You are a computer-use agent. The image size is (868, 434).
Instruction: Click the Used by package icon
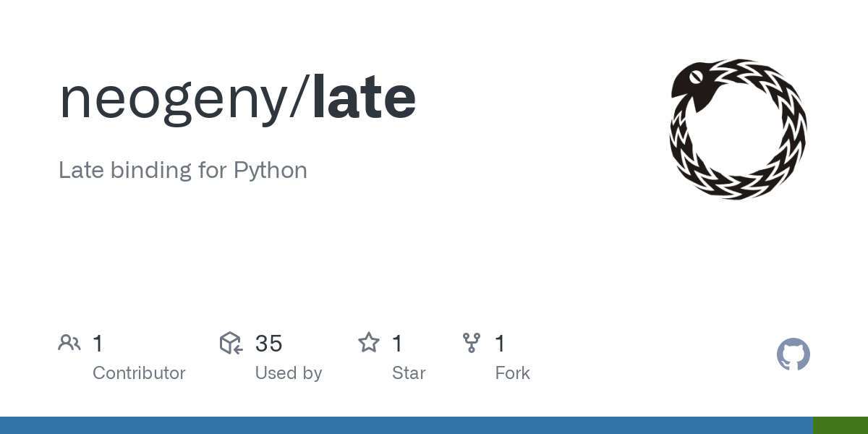coord(231,343)
